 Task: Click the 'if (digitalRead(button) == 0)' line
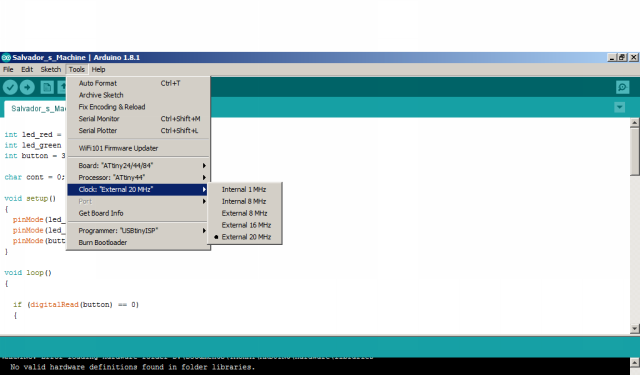pos(76,304)
